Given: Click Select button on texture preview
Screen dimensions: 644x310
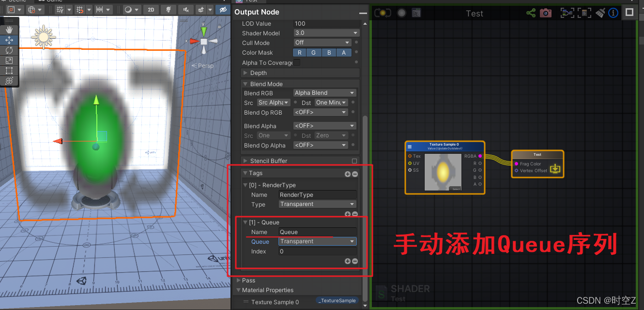Looking at the screenshot, I should pos(456,189).
